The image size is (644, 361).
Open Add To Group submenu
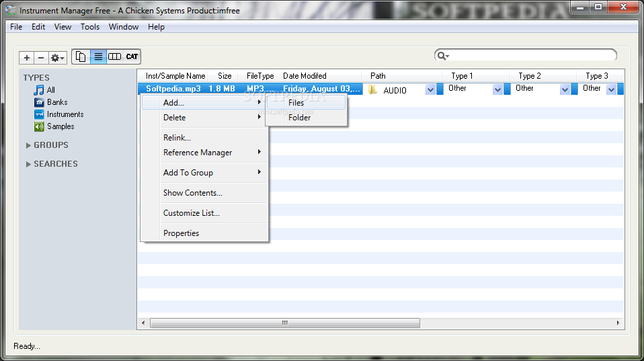pos(204,173)
